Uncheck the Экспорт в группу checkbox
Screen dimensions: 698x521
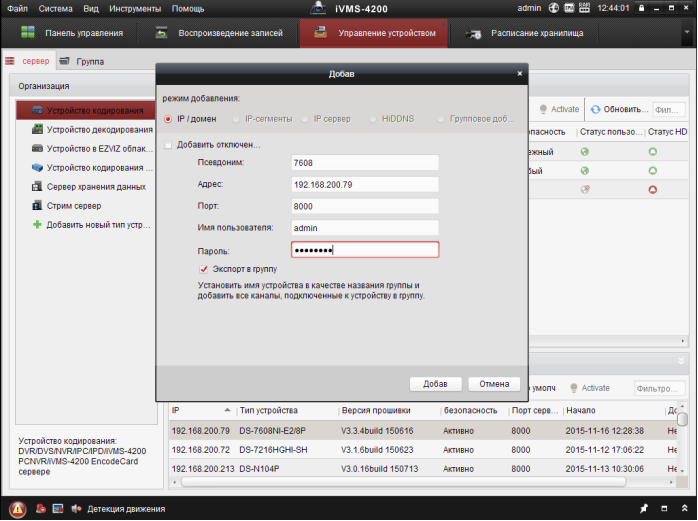[x=203, y=269]
